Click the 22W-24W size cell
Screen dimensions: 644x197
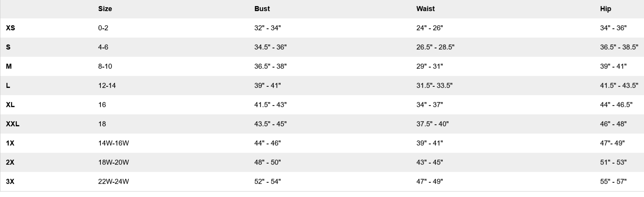click(113, 182)
